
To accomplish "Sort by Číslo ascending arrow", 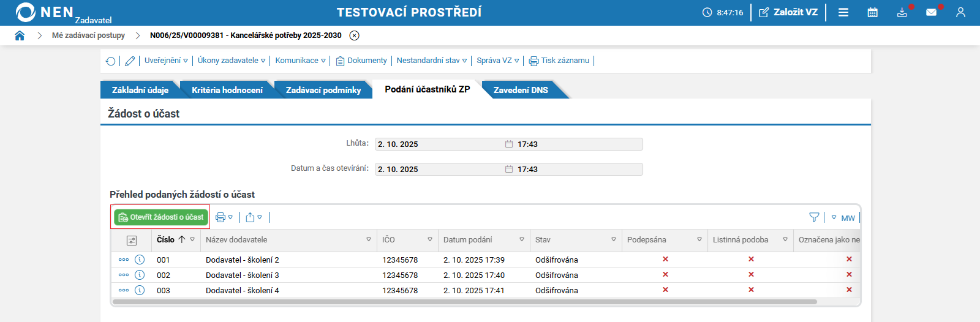I will pyautogui.click(x=182, y=239).
